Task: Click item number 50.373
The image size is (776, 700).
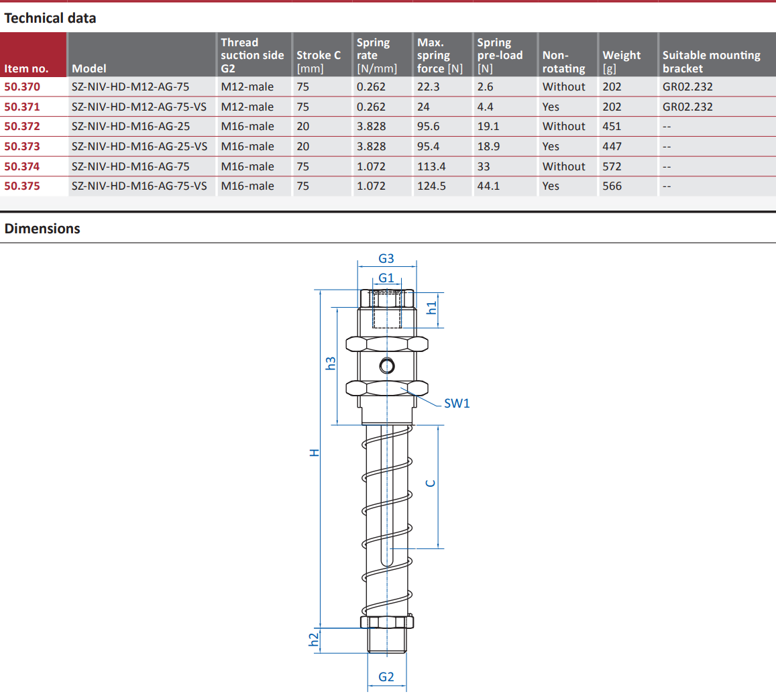Action: (22, 146)
